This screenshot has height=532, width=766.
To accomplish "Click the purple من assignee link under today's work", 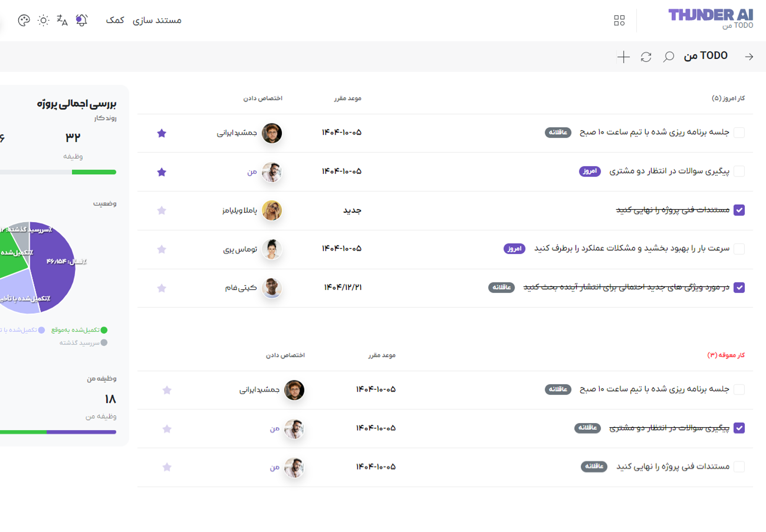I will [252, 172].
